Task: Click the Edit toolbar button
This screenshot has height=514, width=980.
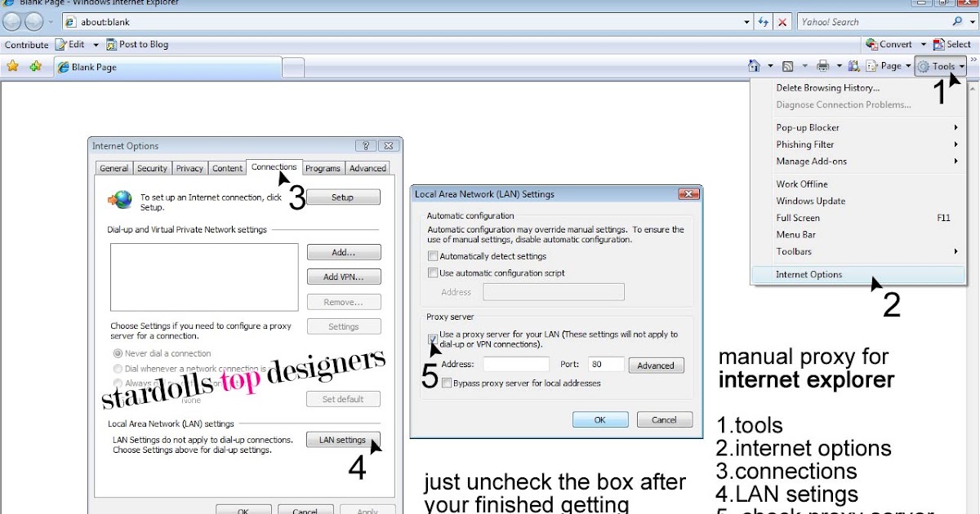Action: coord(70,45)
